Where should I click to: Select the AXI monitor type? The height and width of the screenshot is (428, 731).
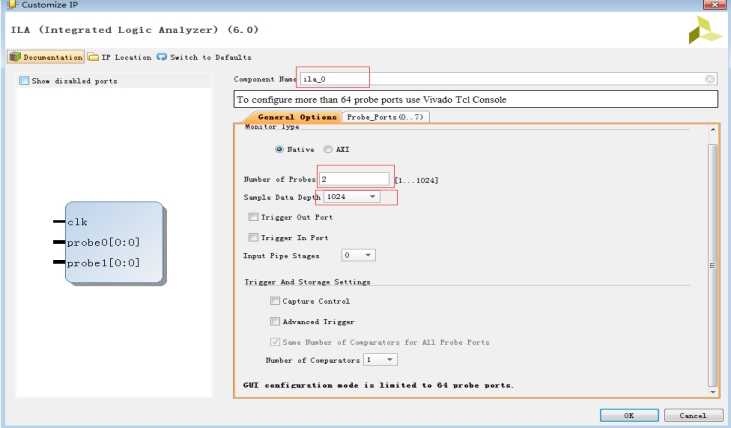(328, 149)
